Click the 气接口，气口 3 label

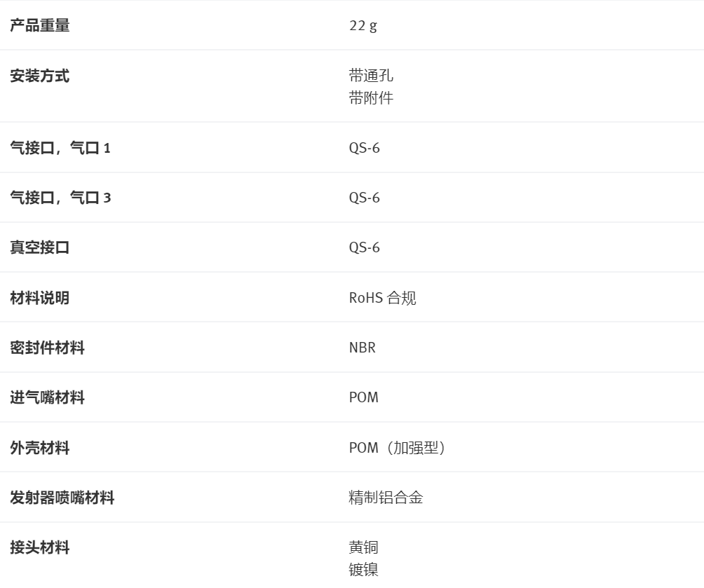(x=60, y=198)
